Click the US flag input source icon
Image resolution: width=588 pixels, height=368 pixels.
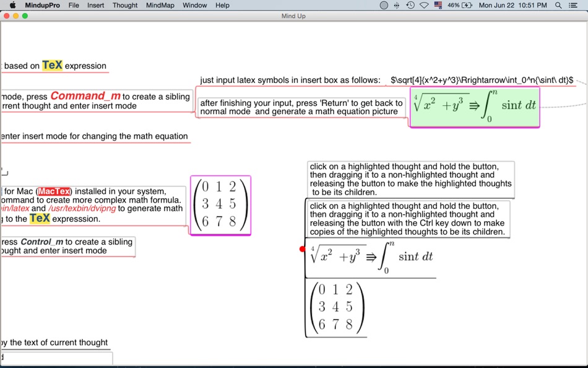438,5
